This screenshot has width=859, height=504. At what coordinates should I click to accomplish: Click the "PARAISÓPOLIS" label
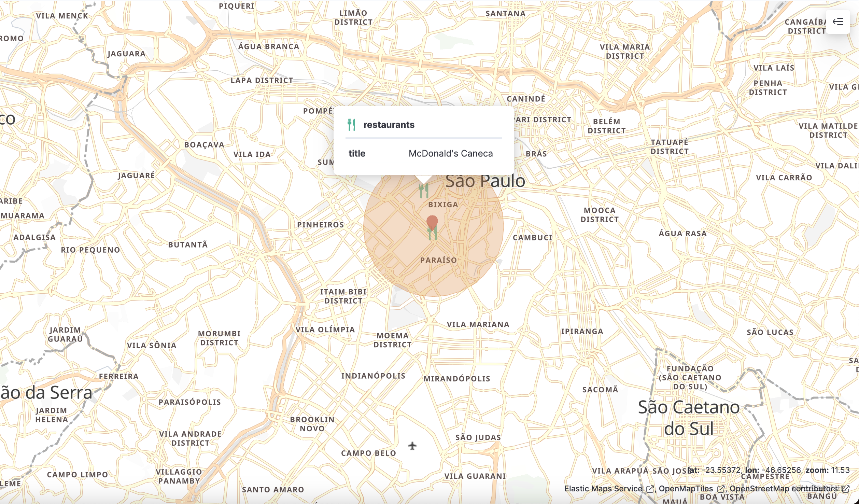click(190, 402)
